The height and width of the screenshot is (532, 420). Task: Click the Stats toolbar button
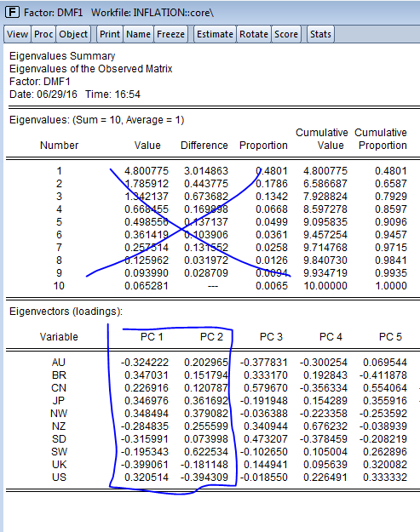320,34
